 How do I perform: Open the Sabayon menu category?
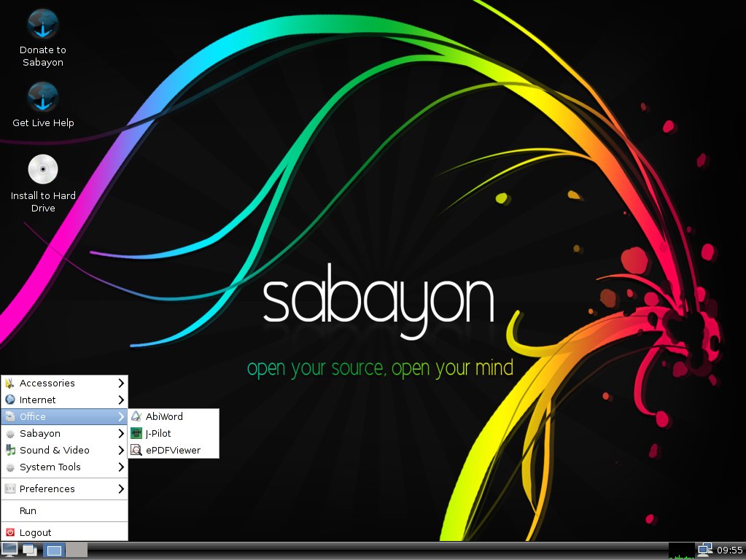pyautogui.click(x=65, y=433)
